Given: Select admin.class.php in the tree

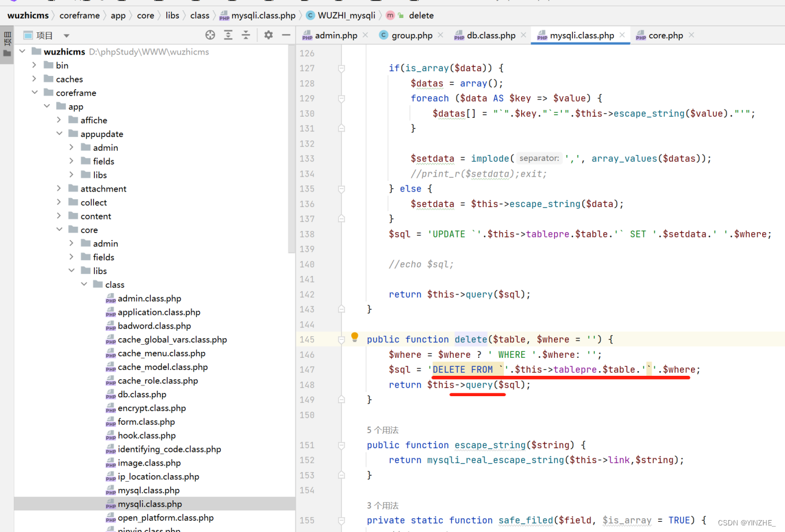Looking at the screenshot, I should click(x=150, y=299).
